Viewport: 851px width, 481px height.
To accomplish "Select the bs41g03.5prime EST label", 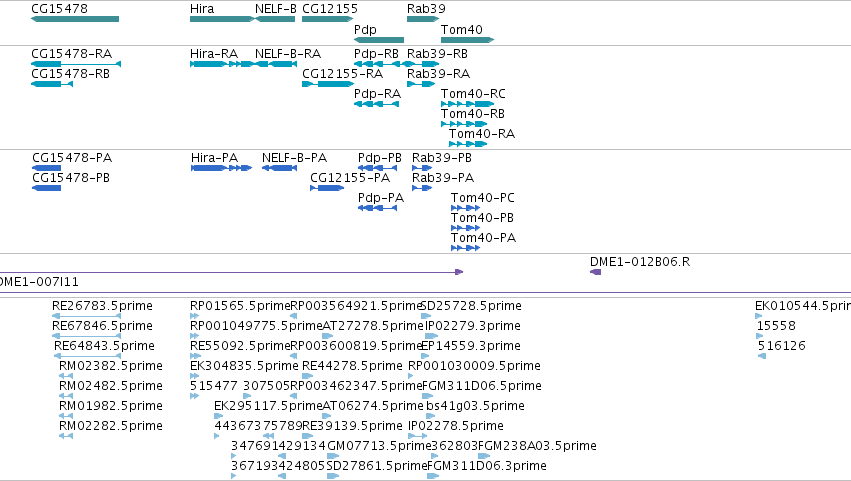I will (475, 406).
